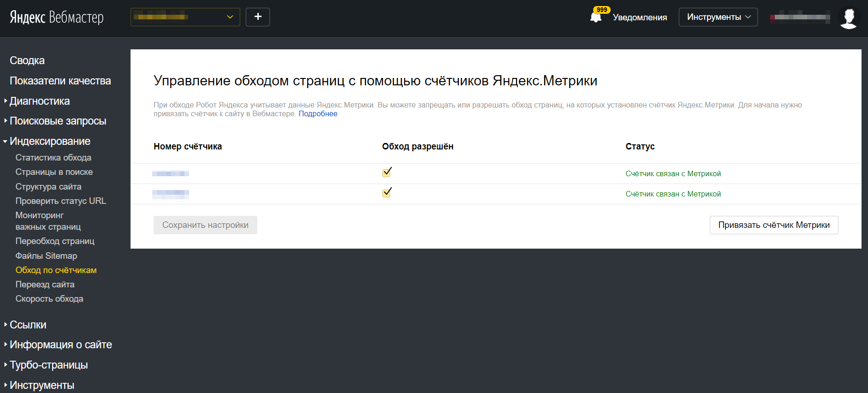Open the user profile avatar

click(x=848, y=18)
